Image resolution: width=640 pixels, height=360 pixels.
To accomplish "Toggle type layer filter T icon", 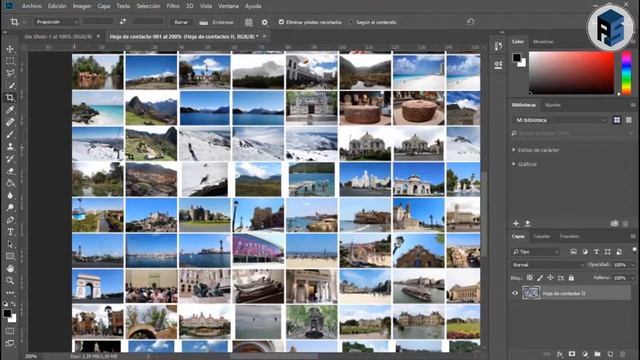I will tap(596, 252).
